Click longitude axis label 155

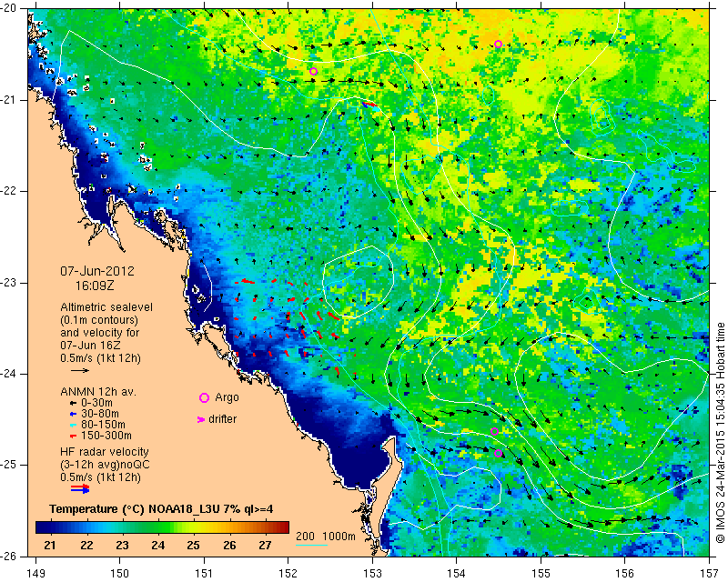pos(541,574)
